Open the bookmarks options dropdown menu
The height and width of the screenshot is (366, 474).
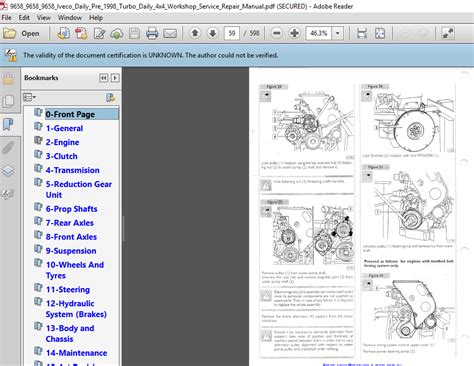pyautogui.click(x=29, y=97)
